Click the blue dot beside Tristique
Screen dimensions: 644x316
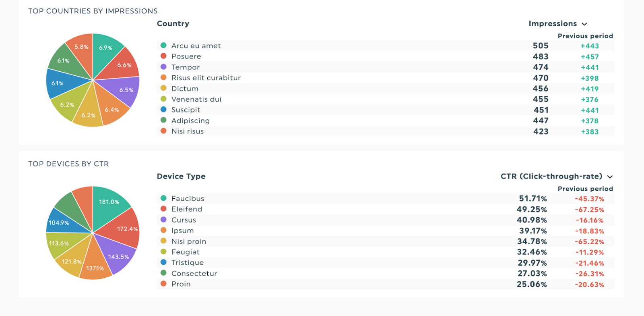tap(163, 262)
